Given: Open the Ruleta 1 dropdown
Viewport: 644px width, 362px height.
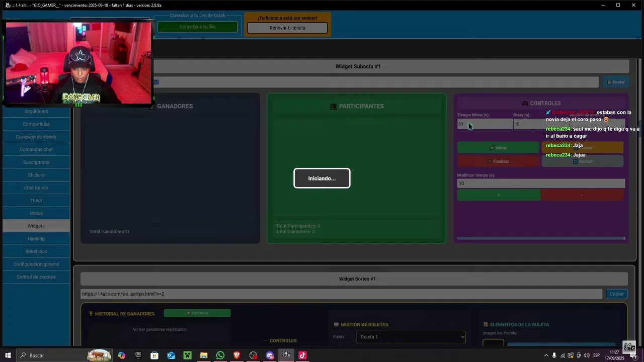Looking at the screenshot, I should (x=411, y=337).
